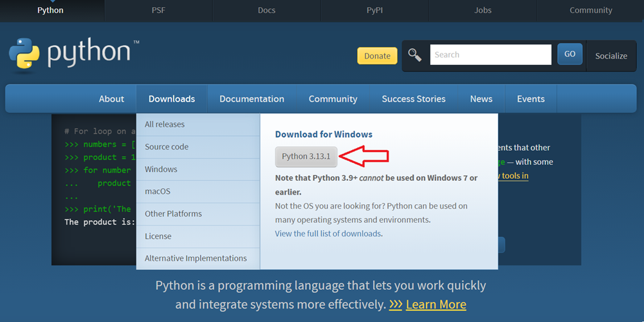Open the Learn More link
Viewport: 644px width, 322px height.
[436, 304]
